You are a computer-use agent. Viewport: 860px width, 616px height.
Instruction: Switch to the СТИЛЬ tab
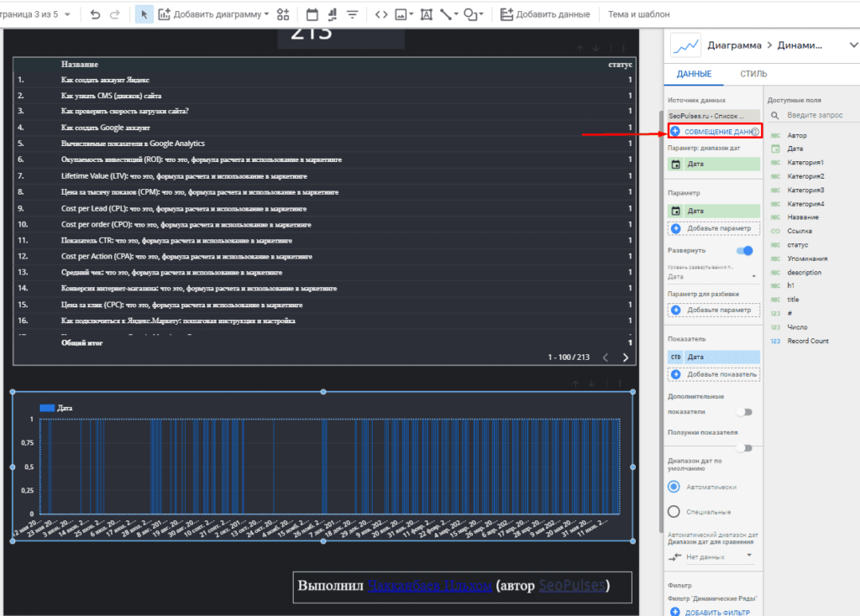[753, 74]
